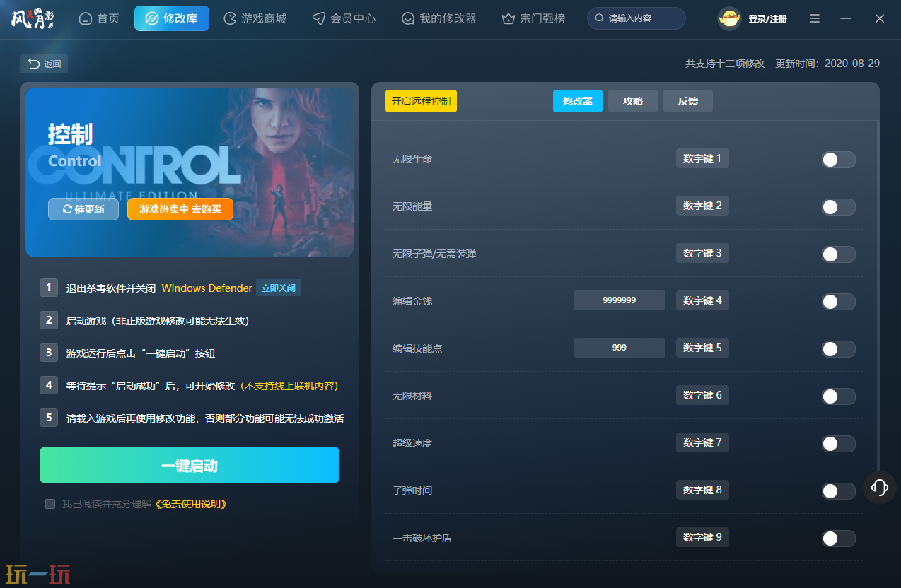Open 会员中心 tab
This screenshot has width=901, height=588.
tap(344, 18)
